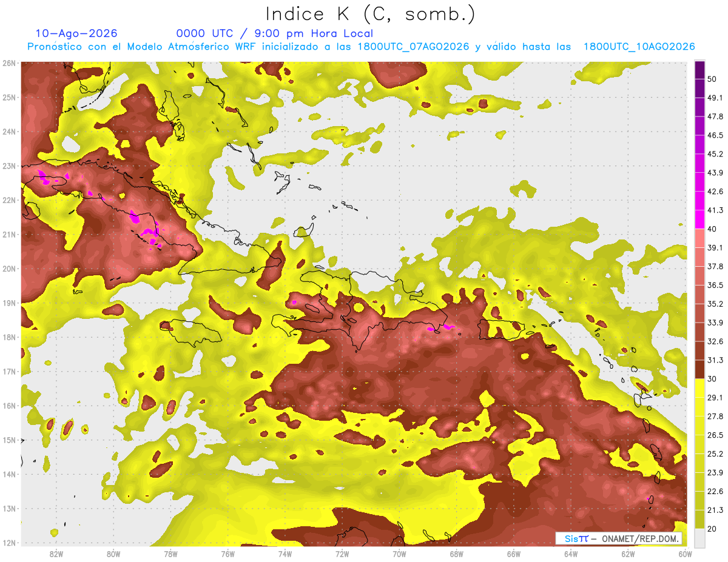
Task: Click '0000 UTC / 9:00 pm Hora Local'
Action: pyautogui.click(x=274, y=33)
